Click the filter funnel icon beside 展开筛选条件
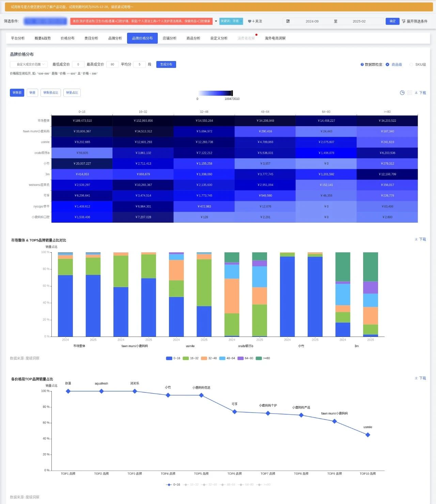The width and height of the screenshot is (436, 504). pos(404,21)
